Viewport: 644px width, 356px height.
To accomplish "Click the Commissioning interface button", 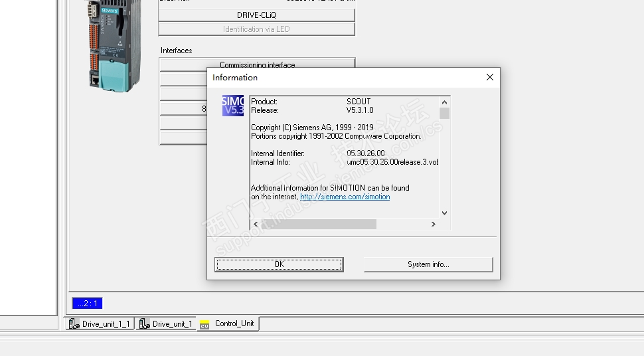I will tap(257, 64).
